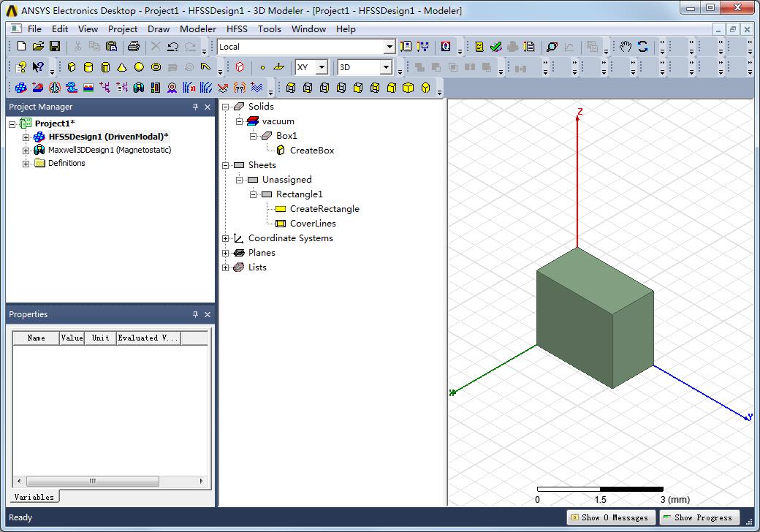Expand Maxwell3DDesign1 in Project Manager

tap(26, 151)
